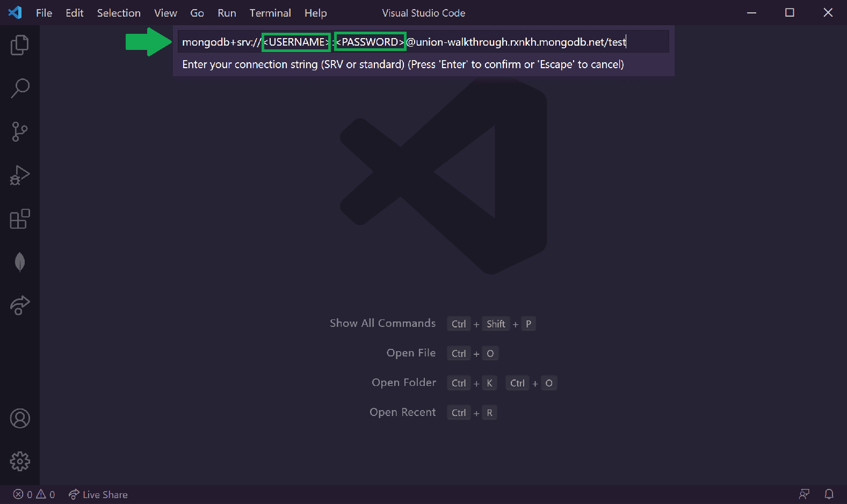Open the Explorer view in activity bar
The width and height of the screenshot is (847, 504).
(20, 45)
